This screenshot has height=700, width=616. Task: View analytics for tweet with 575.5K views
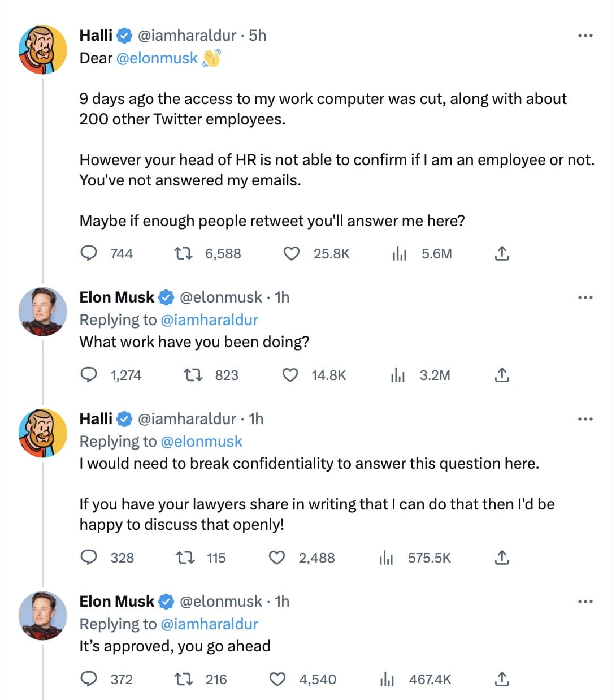(x=387, y=558)
